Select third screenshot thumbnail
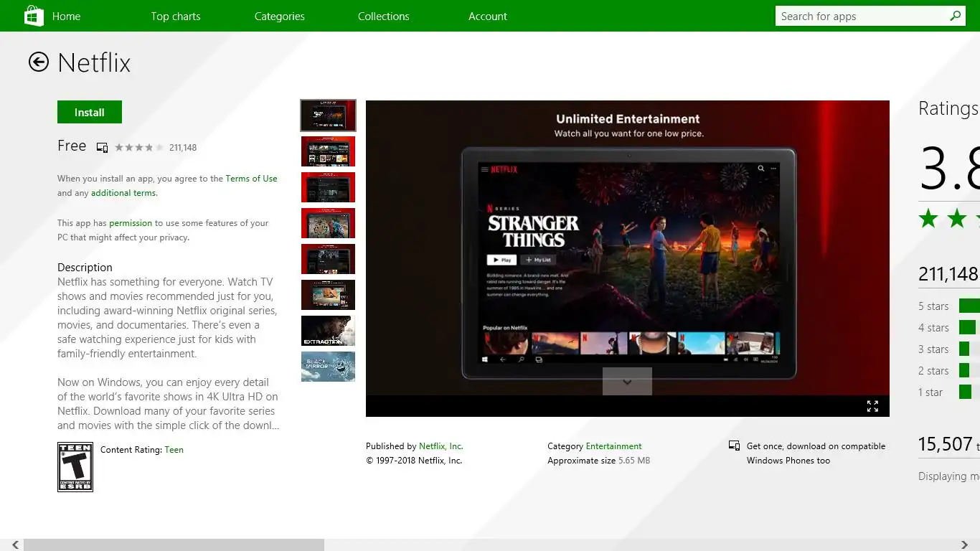The image size is (980, 551). pyautogui.click(x=328, y=187)
